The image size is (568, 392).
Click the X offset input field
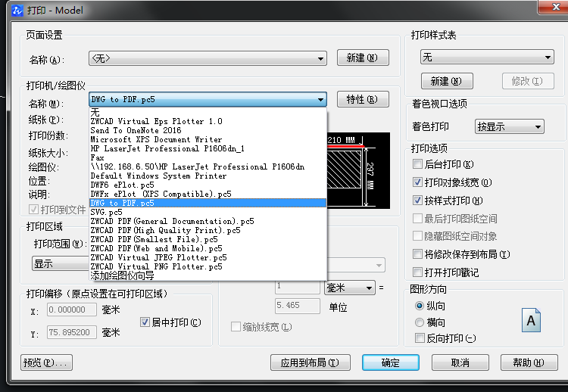72,310
